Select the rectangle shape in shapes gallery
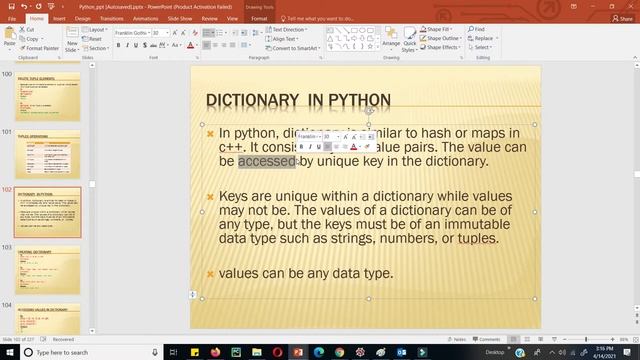This screenshot has width=640, height=360. pos(354,31)
